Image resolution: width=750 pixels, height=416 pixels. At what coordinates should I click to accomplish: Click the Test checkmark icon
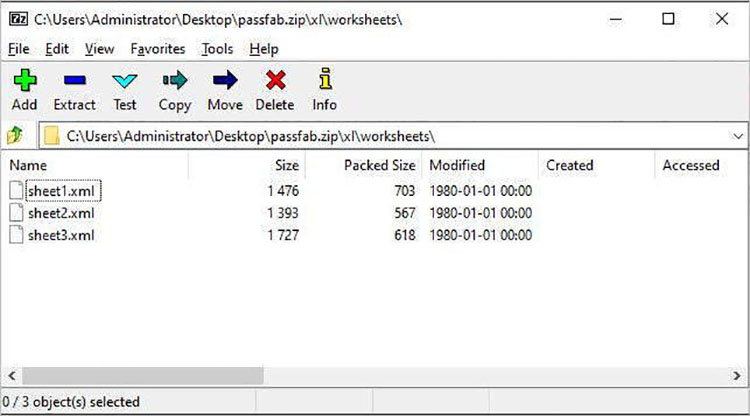(x=125, y=81)
